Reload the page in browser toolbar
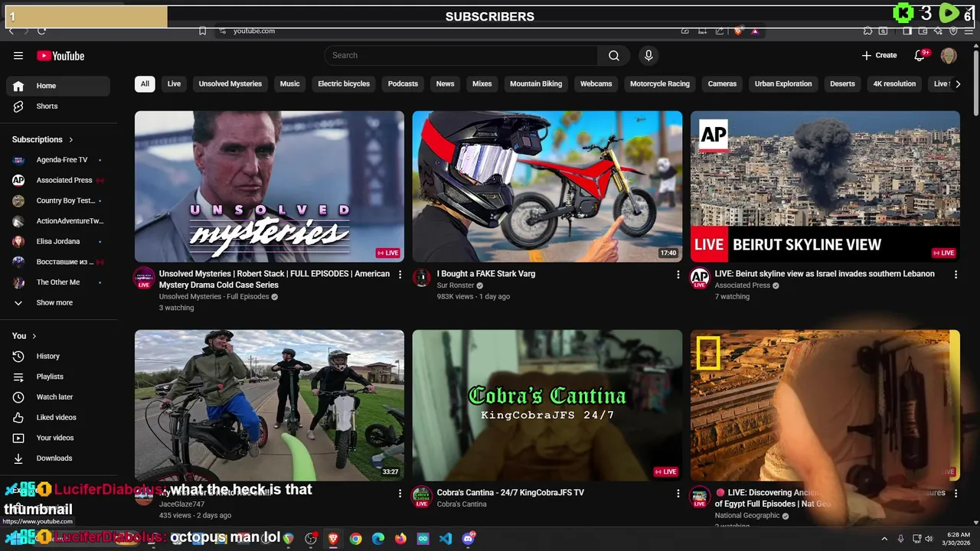980x551 pixels. tap(41, 31)
